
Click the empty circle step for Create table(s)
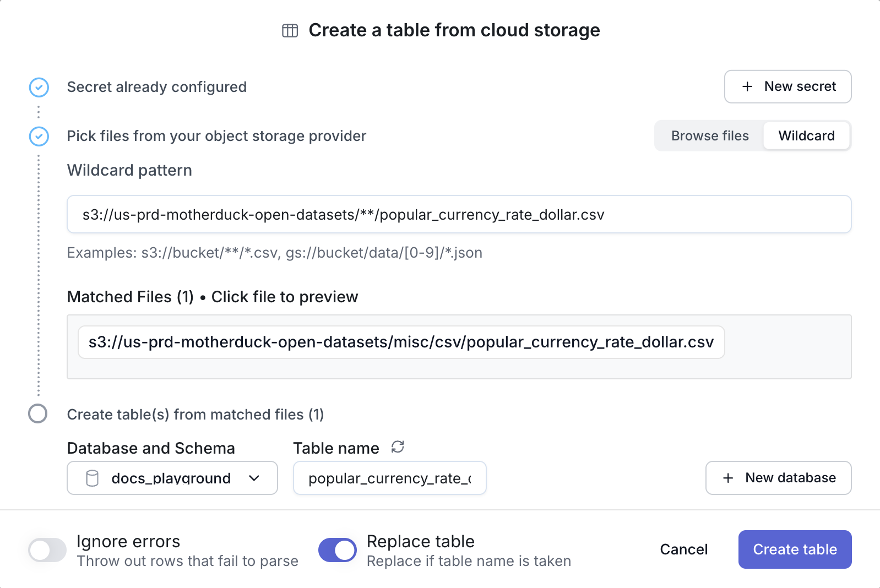click(x=38, y=413)
